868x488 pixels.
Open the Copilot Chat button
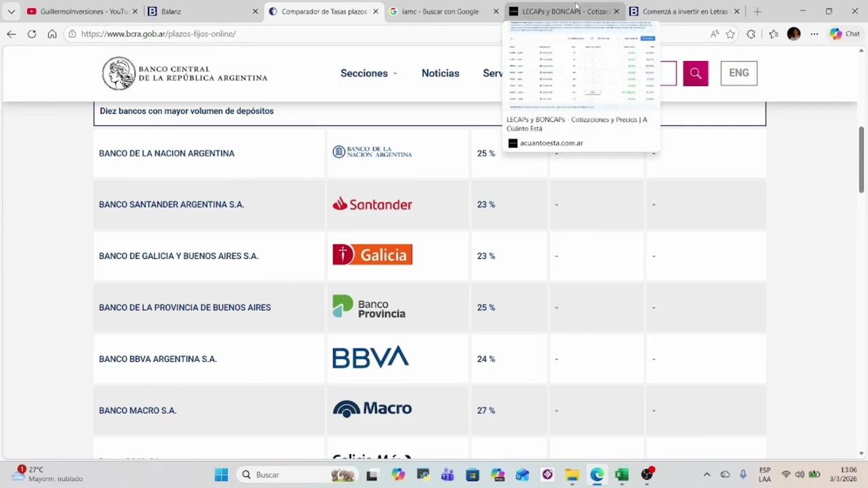coord(845,34)
